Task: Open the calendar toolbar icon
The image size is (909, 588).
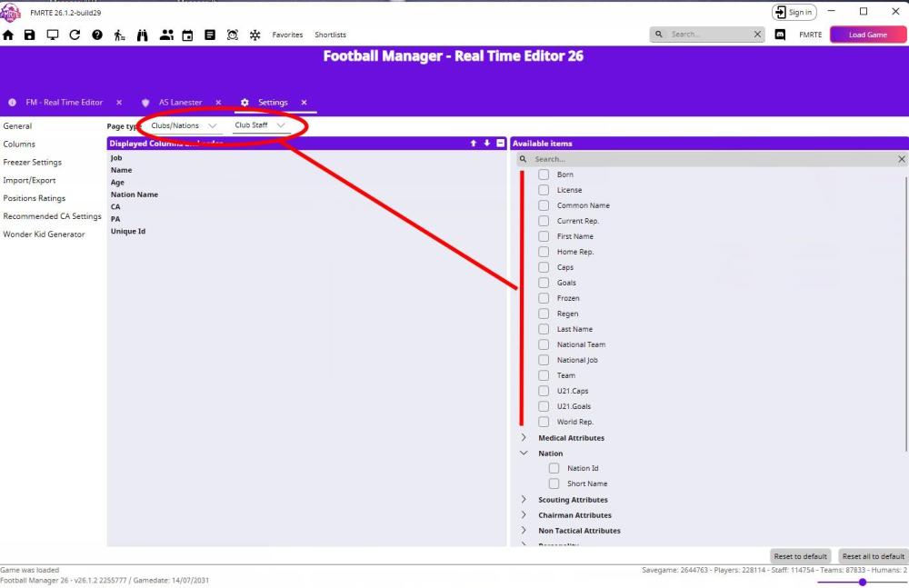Action: pos(187,35)
